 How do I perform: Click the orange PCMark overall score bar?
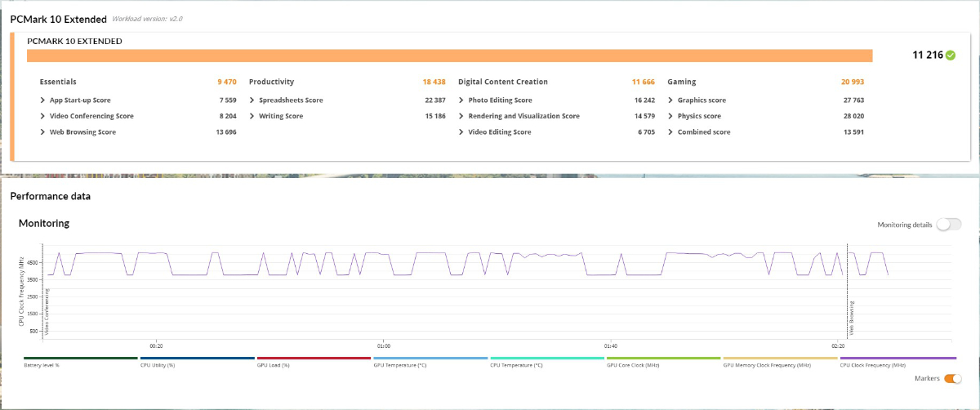coord(449,56)
